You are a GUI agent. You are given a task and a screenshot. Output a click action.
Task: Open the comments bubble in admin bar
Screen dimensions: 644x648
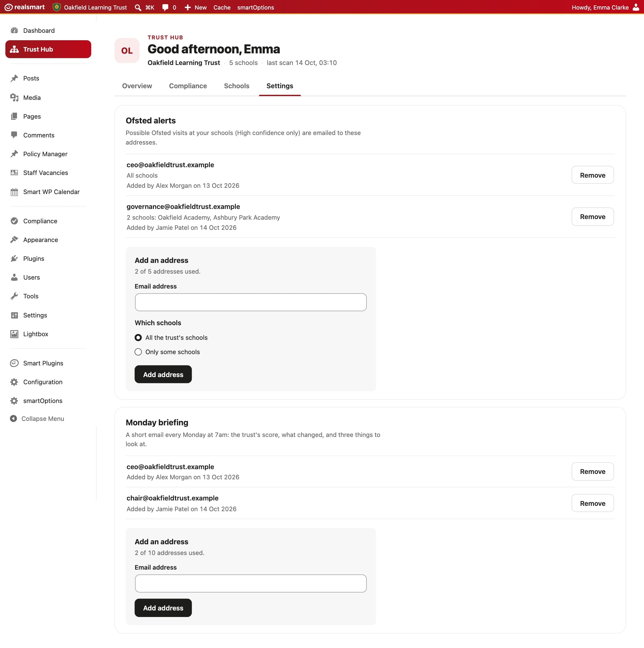[x=165, y=7]
